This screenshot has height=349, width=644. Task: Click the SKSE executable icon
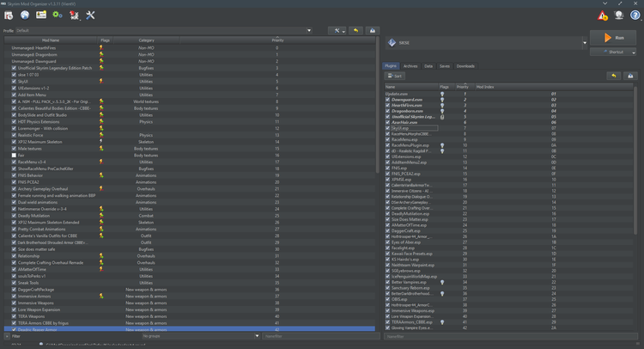392,42
